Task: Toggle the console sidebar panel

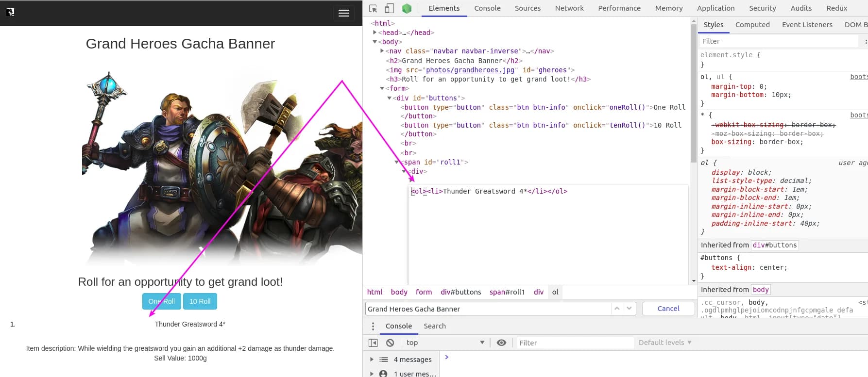Action: (373, 343)
